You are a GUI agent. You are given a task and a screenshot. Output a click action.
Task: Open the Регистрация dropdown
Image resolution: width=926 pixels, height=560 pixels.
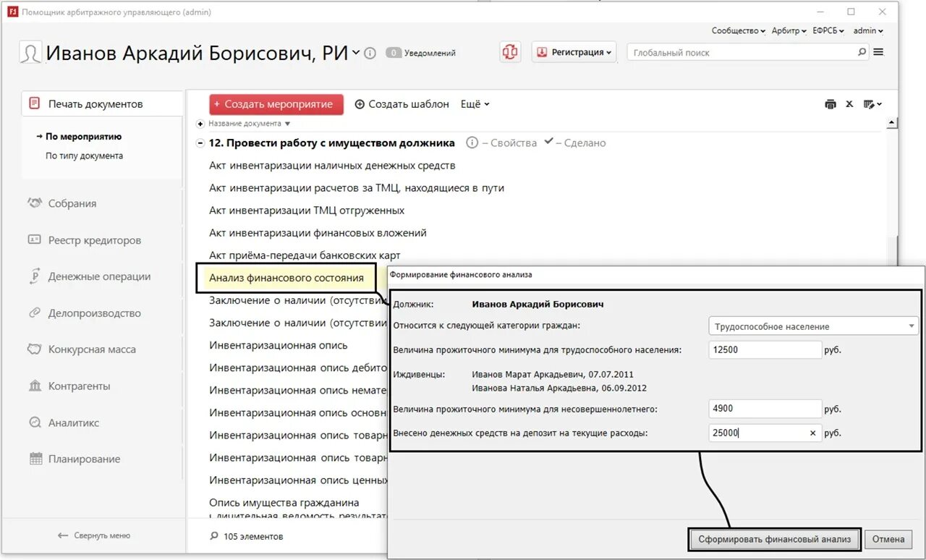[x=574, y=52]
